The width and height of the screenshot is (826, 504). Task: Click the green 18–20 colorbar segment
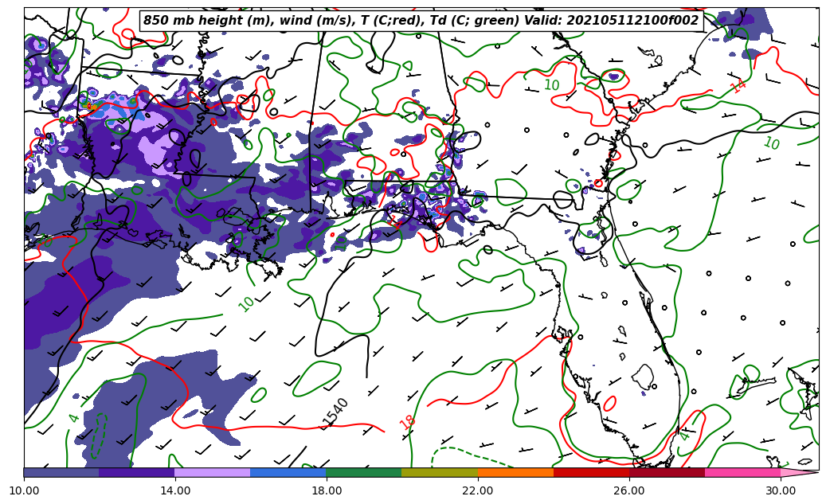(x=364, y=472)
